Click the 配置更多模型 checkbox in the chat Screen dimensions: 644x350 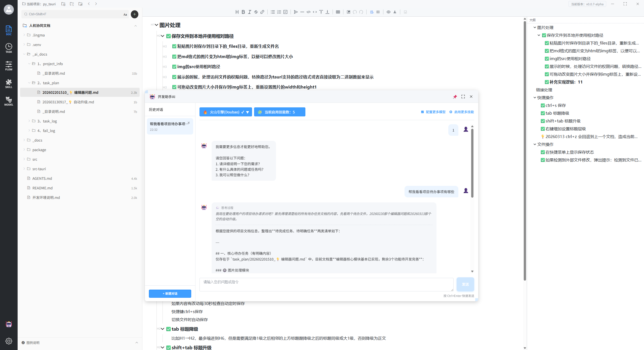tap(422, 112)
